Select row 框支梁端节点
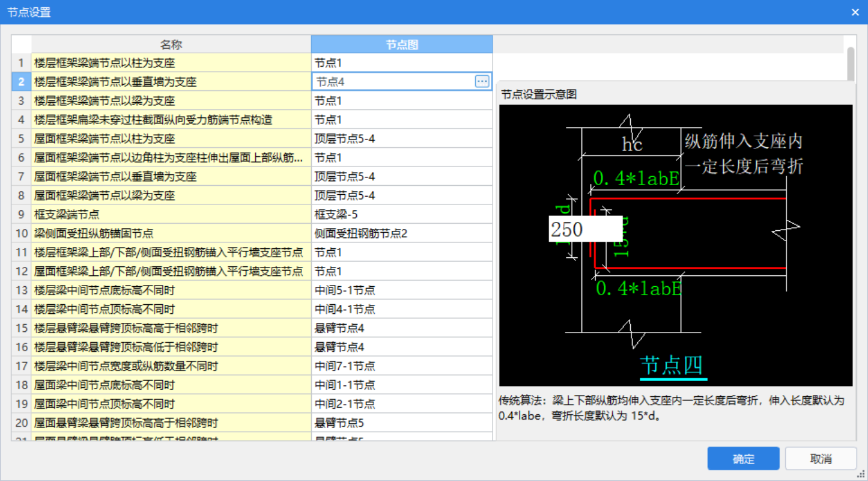This screenshot has width=868, height=481. (x=171, y=215)
